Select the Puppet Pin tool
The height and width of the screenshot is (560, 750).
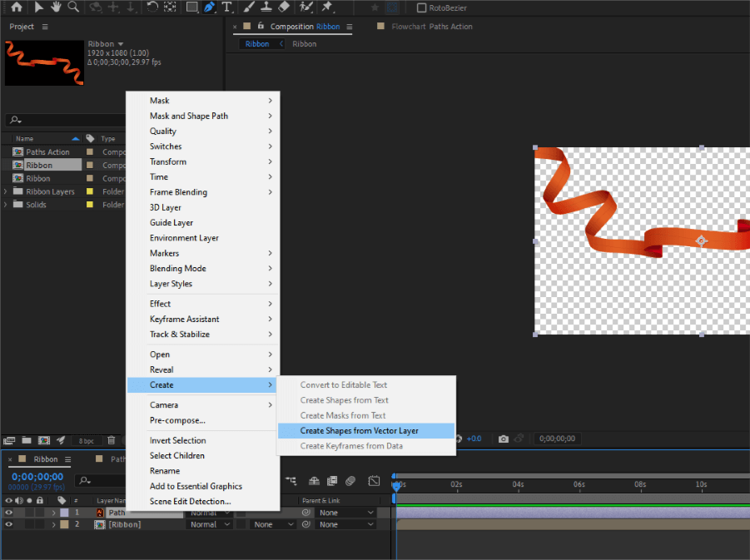click(326, 7)
